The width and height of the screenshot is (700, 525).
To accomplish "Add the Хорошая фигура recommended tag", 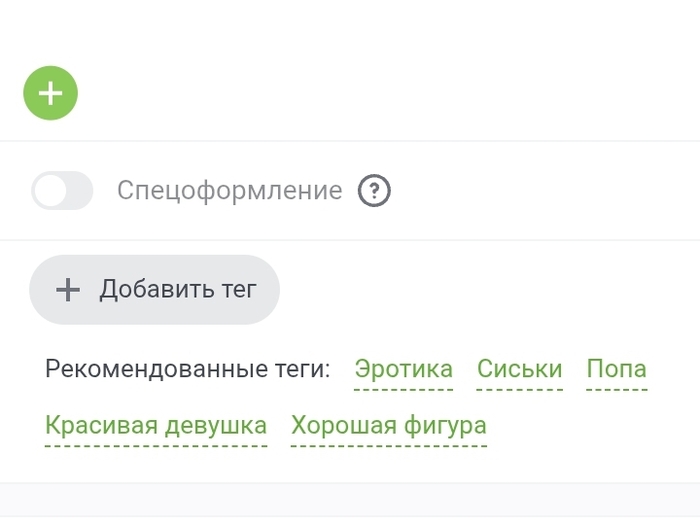I will (388, 426).
